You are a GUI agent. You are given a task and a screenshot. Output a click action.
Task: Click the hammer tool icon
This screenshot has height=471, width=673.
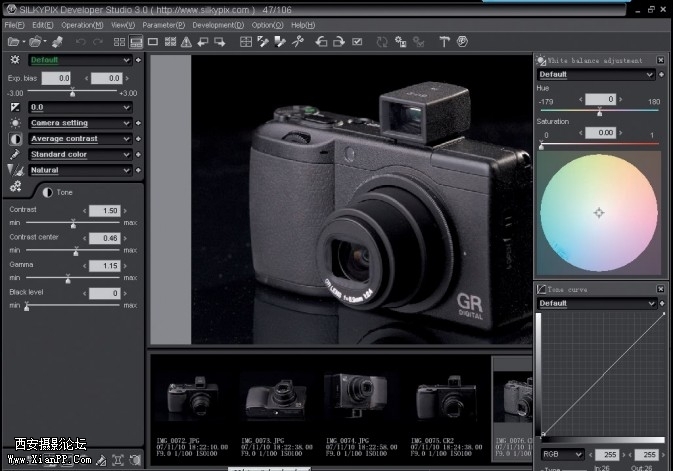(444, 42)
